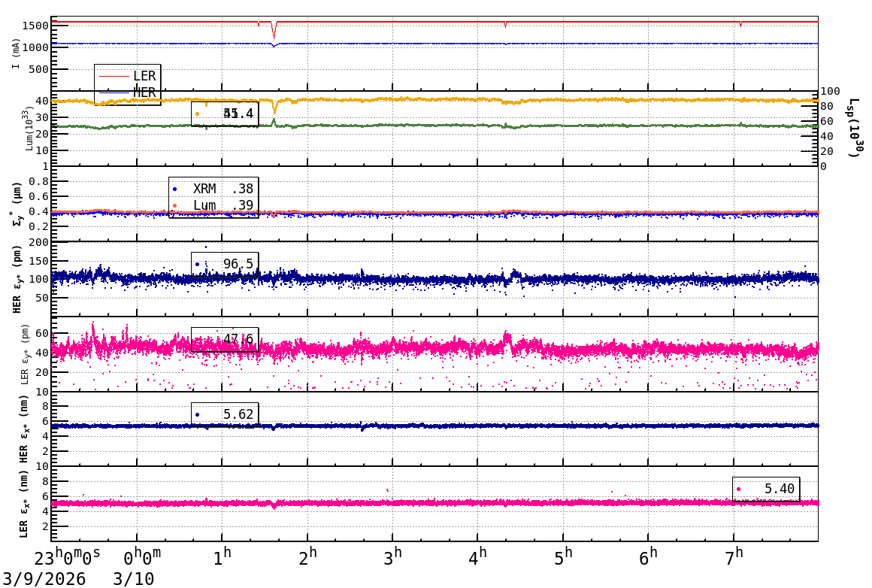This screenshot has height=588, width=872.
Task: Click the 150 tick on HER εy* axis
Action: (39, 261)
